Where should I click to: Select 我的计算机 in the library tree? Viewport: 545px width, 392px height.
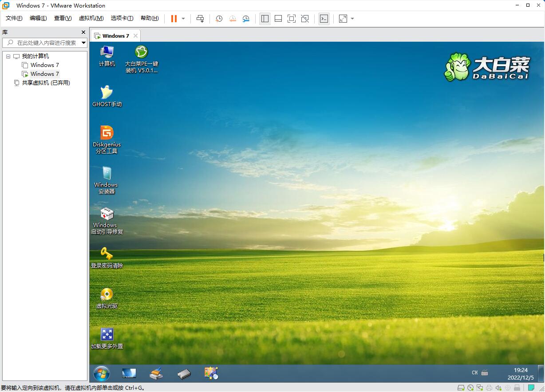coord(36,56)
